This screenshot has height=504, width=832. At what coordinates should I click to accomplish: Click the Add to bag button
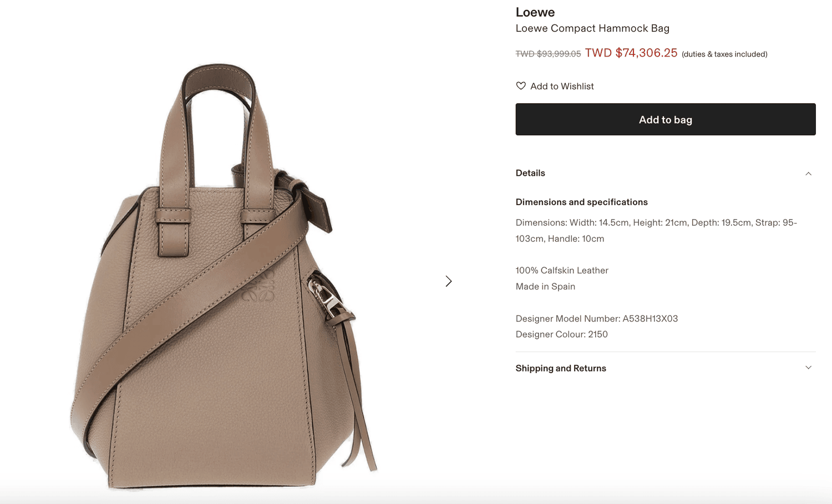[666, 119]
